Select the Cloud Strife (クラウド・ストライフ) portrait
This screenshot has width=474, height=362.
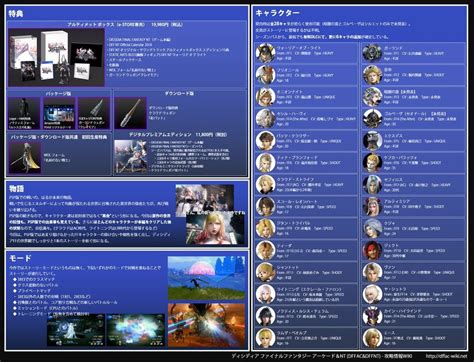tap(265, 184)
